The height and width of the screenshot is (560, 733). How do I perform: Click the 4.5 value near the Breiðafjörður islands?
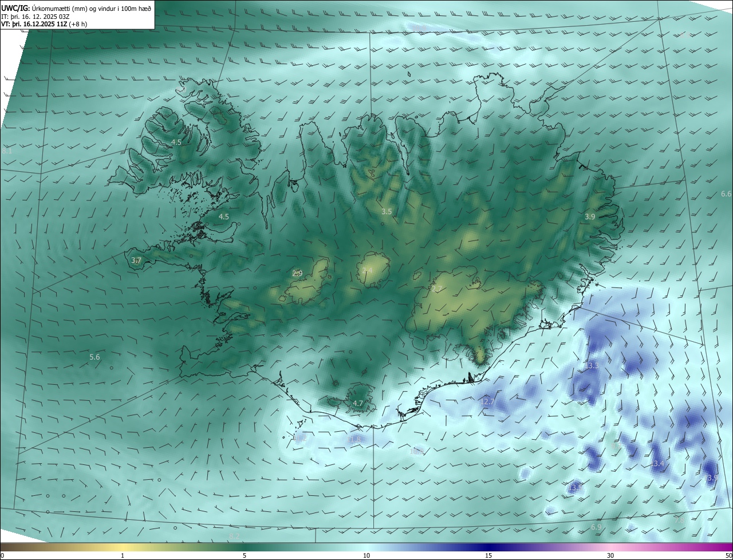pos(224,217)
